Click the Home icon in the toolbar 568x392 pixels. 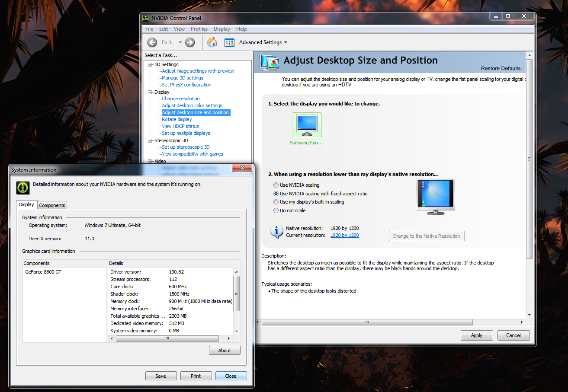pos(212,42)
